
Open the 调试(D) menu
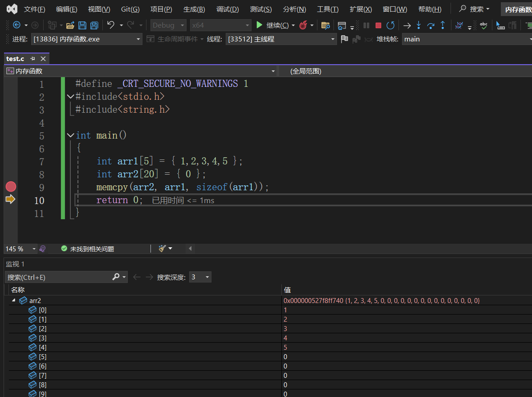[227, 9]
